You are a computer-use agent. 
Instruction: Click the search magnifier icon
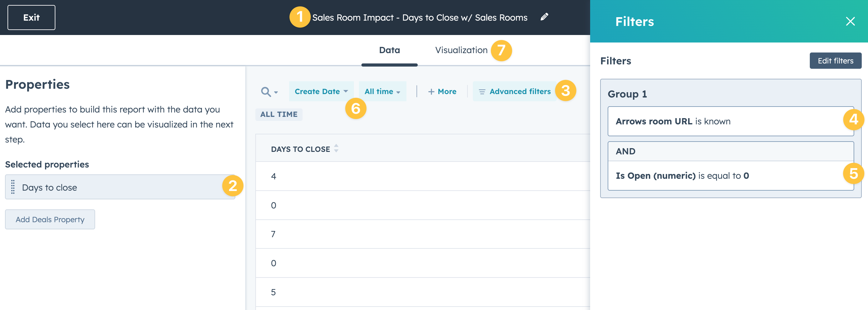point(266,92)
